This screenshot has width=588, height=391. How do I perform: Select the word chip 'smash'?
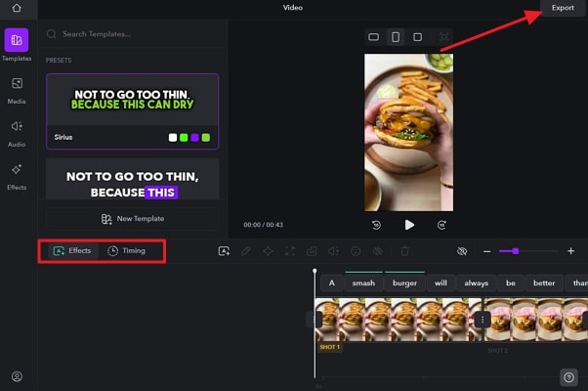click(363, 282)
